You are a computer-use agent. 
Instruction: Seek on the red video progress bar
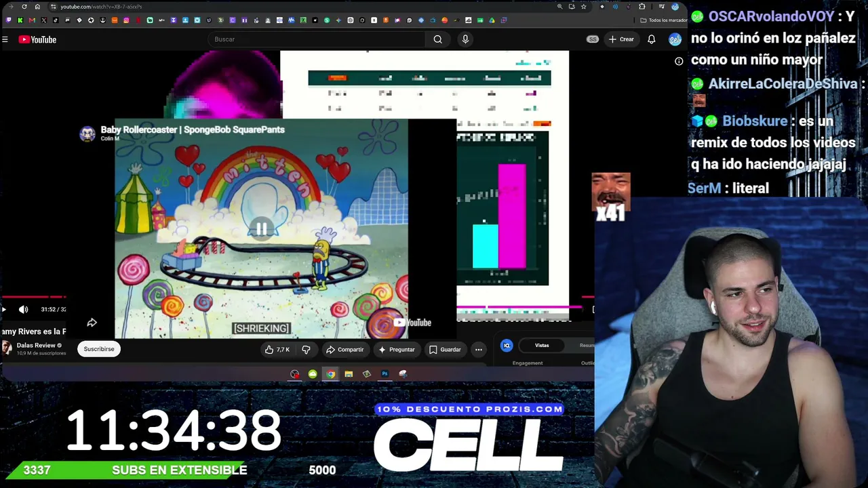(x=33, y=297)
